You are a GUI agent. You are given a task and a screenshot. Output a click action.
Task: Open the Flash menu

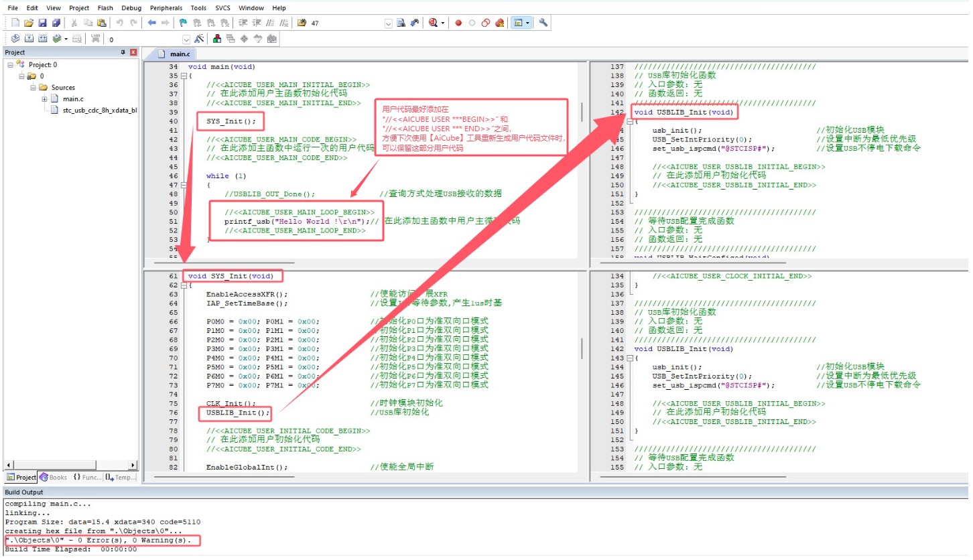pos(105,8)
